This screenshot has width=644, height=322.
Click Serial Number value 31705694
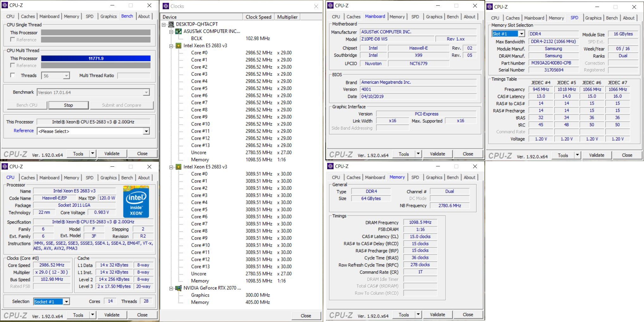[x=553, y=70]
